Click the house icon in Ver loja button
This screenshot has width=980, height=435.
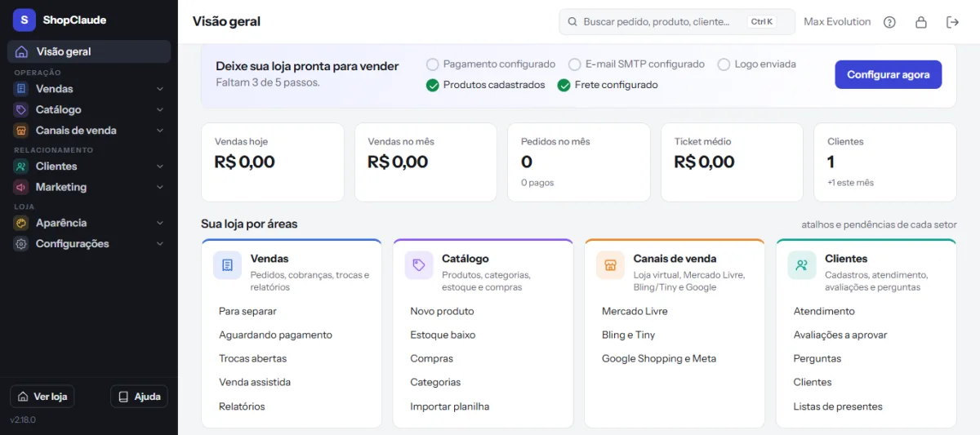[x=23, y=397]
